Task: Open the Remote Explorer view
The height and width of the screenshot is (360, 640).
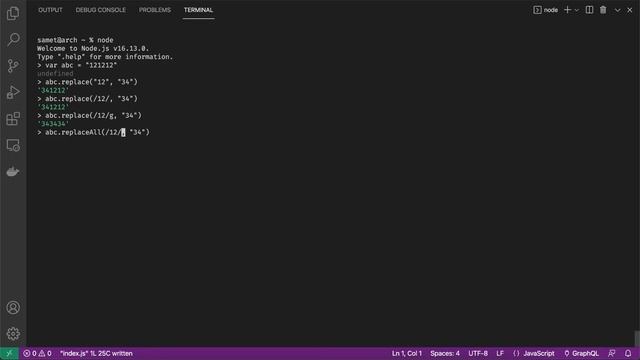Action: coord(13,145)
